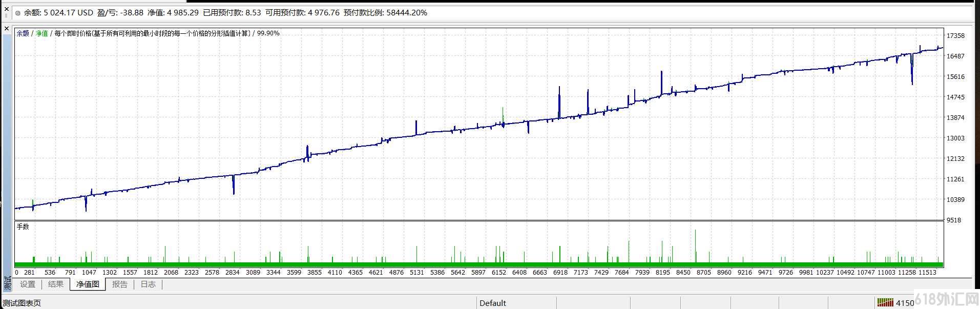Click the 6152 x-axis trade number
The height and width of the screenshot is (309, 980).
pos(499,273)
